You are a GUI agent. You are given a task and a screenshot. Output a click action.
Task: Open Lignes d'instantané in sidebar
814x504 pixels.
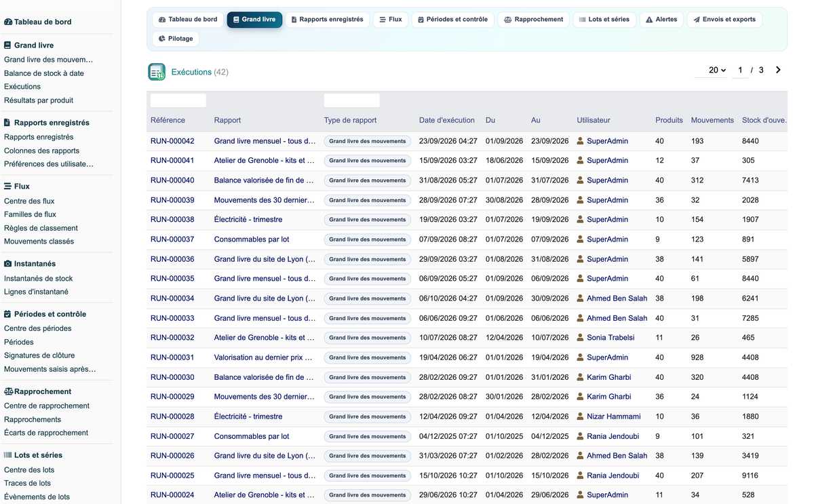pyautogui.click(x=36, y=292)
